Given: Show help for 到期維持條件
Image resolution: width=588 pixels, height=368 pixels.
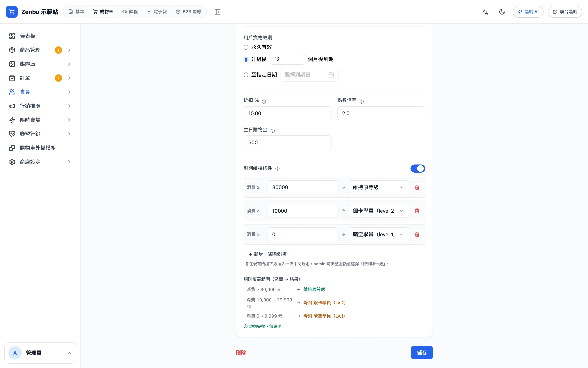Looking at the screenshot, I should point(277,168).
